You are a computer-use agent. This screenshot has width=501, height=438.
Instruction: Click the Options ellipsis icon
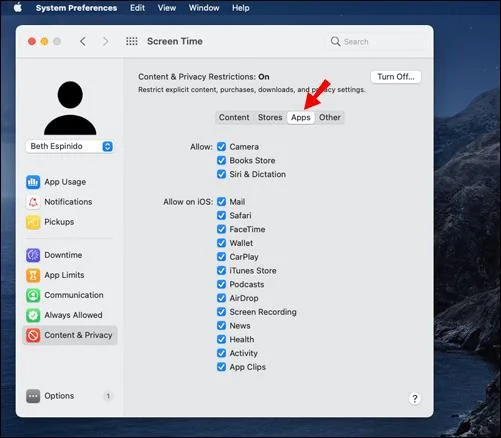point(33,396)
